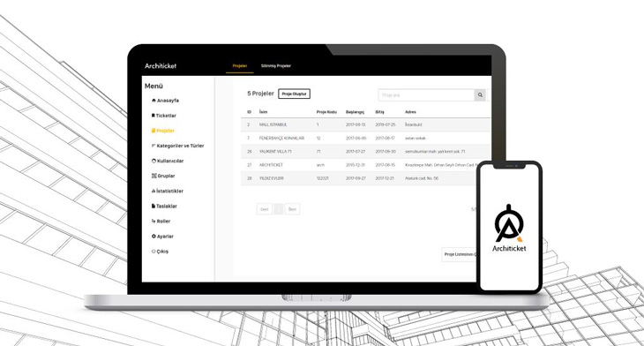Open the MALL ISTANBUL project row
The height and width of the screenshot is (346, 644).
365,124
